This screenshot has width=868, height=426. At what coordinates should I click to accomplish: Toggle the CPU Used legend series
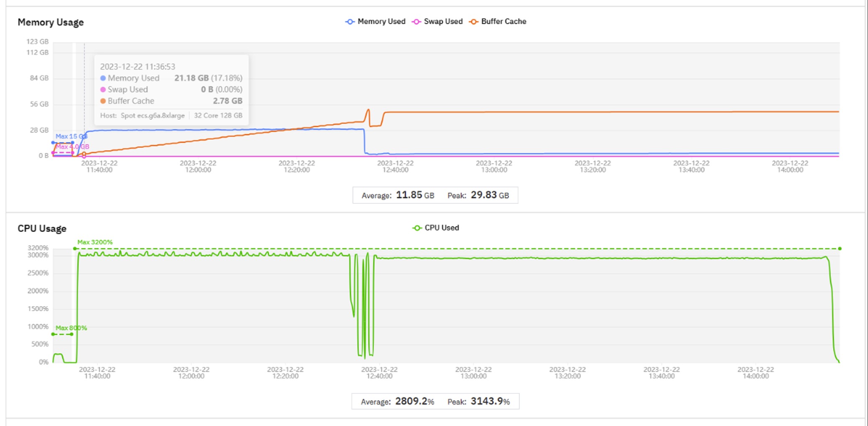(x=436, y=228)
